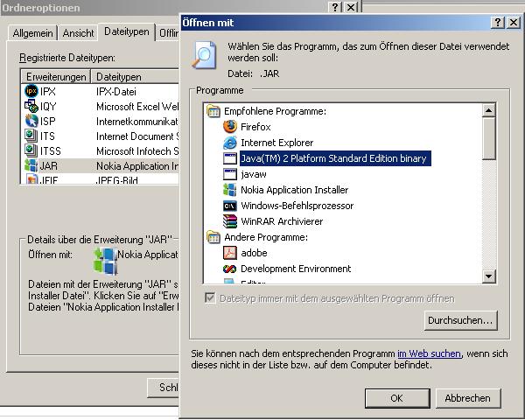Select the Firefox text entry
The height and width of the screenshot is (420, 525).
point(255,127)
